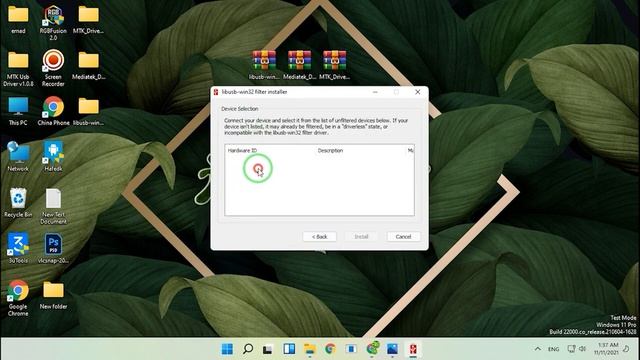Open the Mediatek_D folder icon
Viewport: 640px width, 360px height.
[x=89, y=64]
